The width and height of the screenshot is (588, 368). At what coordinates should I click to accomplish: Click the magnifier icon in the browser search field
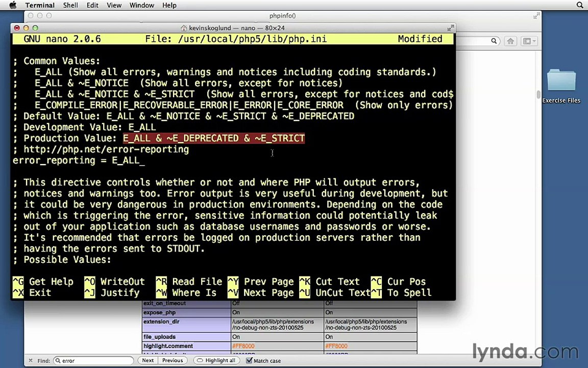click(x=494, y=41)
